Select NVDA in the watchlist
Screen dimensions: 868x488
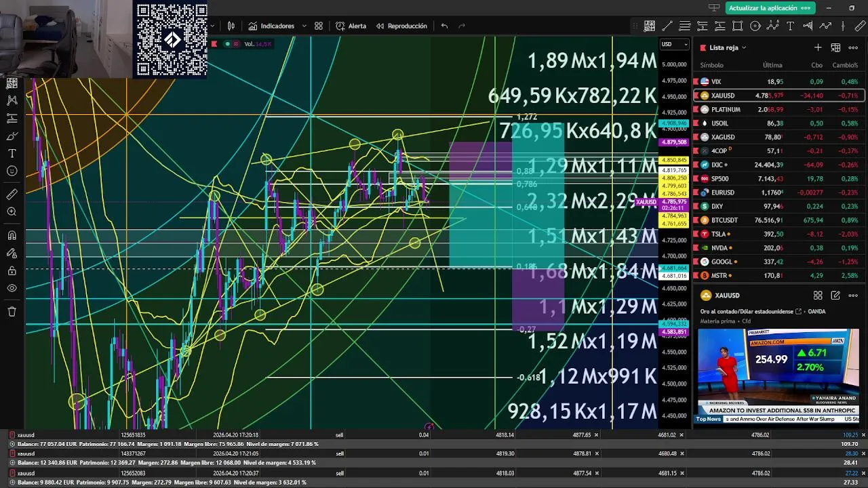(x=778, y=248)
